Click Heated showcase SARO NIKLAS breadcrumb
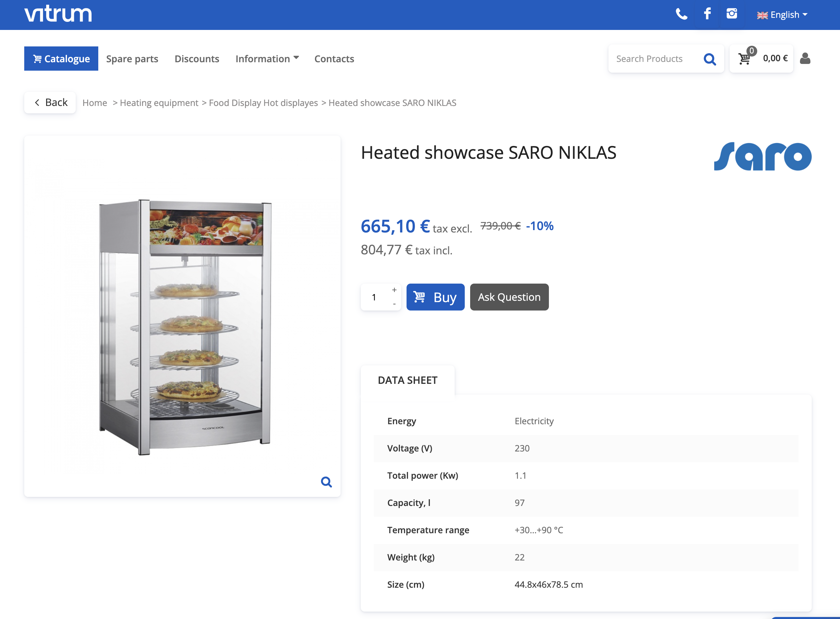Viewport: 840px width, 619px height. pos(392,103)
